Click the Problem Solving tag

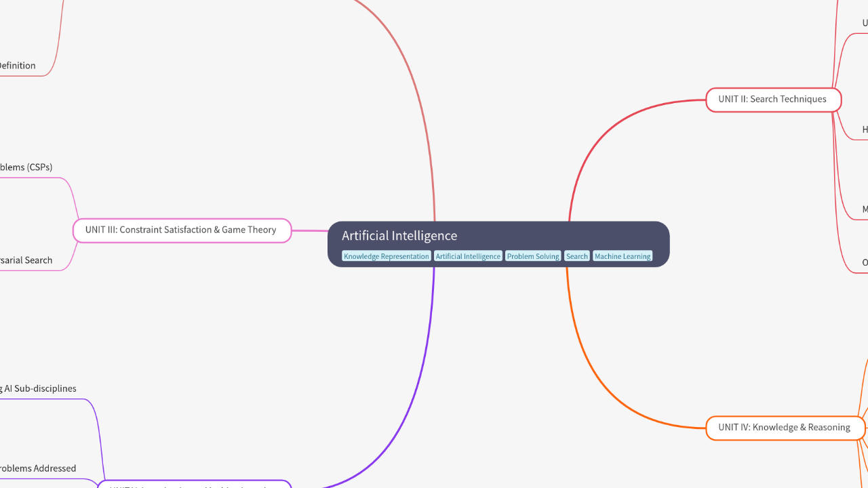click(x=533, y=256)
